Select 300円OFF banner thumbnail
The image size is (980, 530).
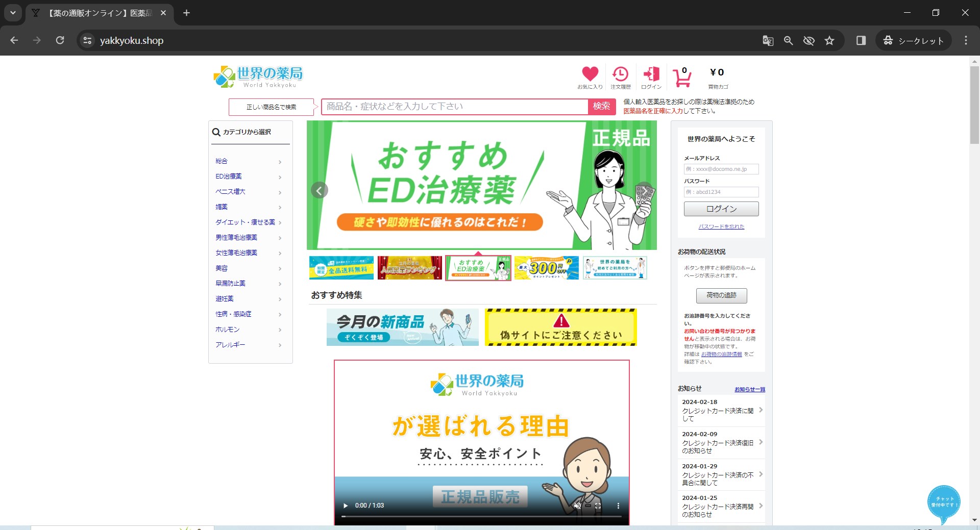tap(547, 268)
